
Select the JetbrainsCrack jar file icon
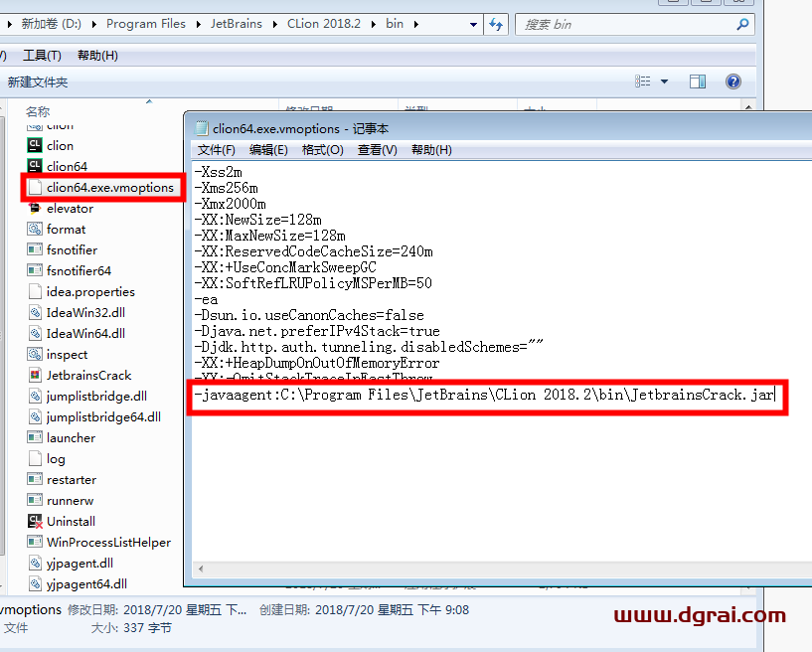click(35, 375)
